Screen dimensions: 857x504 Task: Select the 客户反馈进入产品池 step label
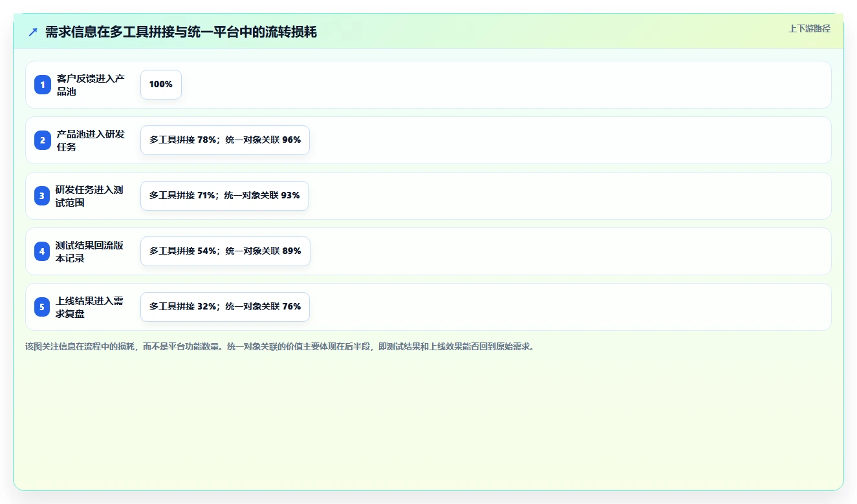pyautogui.click(x=91, y=85)
